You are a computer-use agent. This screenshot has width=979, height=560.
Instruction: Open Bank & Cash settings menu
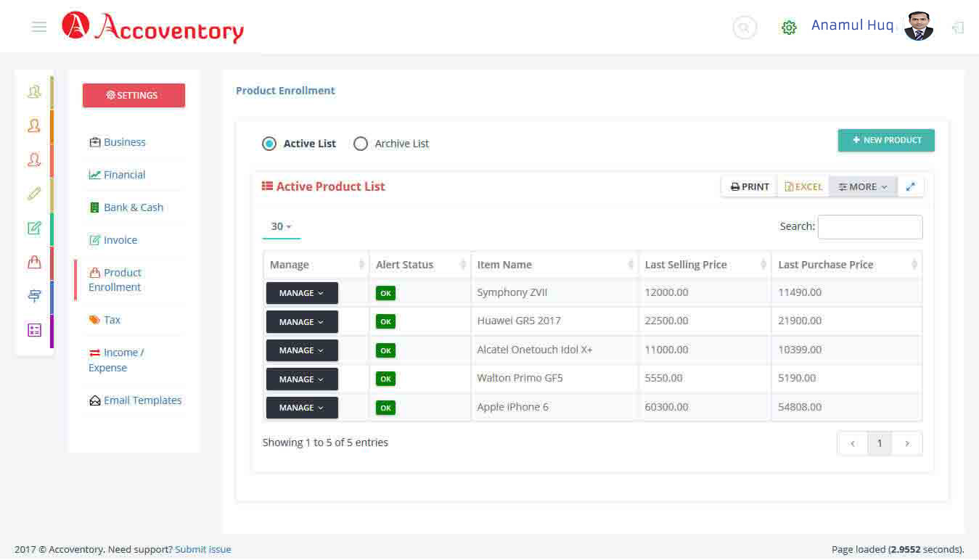click(126, 207)
